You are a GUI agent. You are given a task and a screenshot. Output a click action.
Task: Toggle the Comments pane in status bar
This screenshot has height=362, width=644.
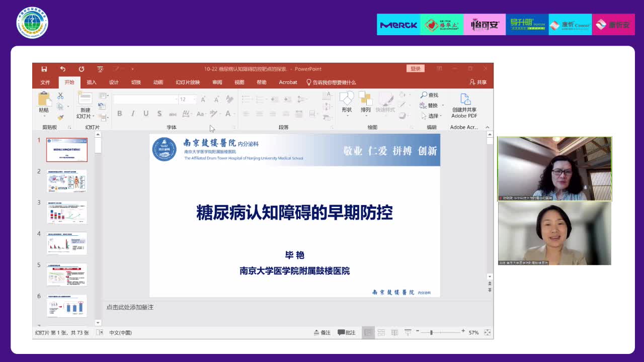tap(347, 332)
